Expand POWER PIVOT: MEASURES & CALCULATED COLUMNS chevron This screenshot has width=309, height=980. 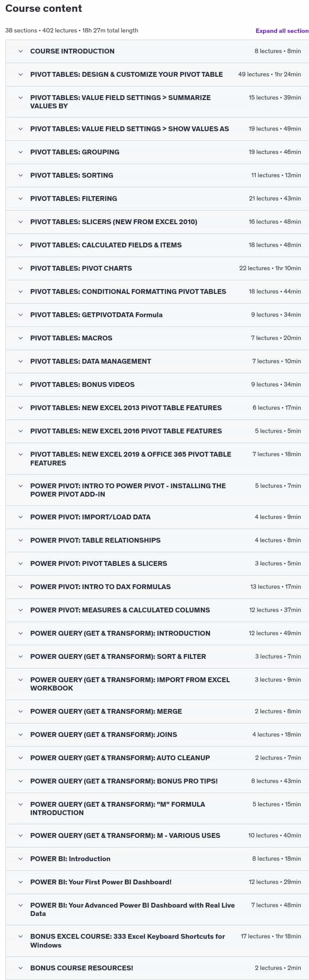[21, 610]
